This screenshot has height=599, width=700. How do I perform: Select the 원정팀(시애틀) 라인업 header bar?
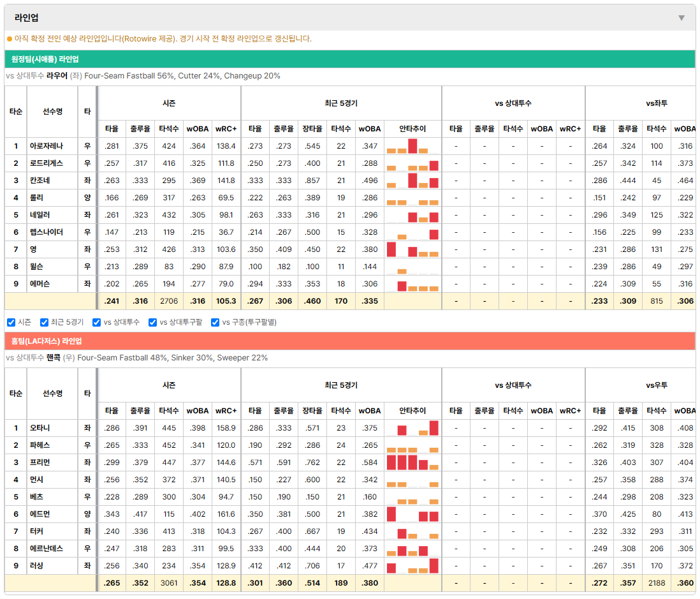coord(350,59)
